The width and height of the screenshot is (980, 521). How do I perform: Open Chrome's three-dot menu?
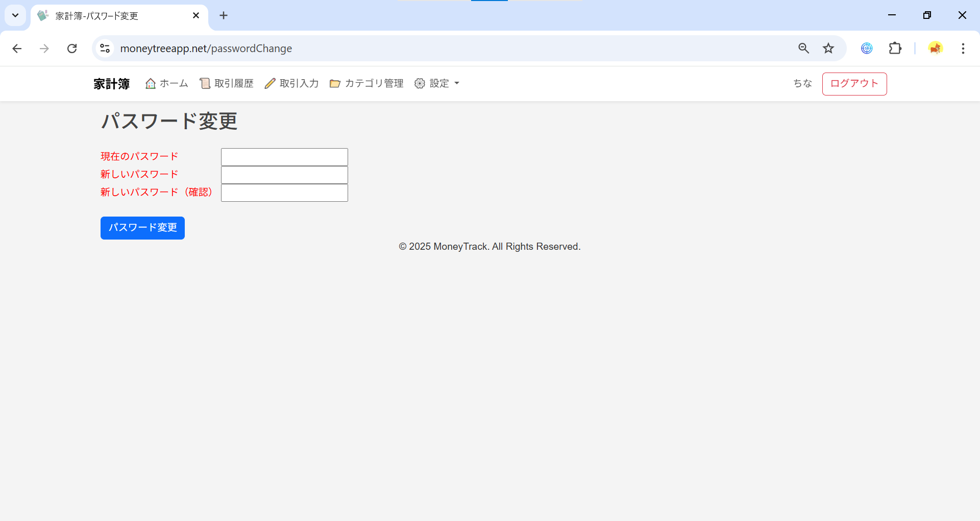963,49
